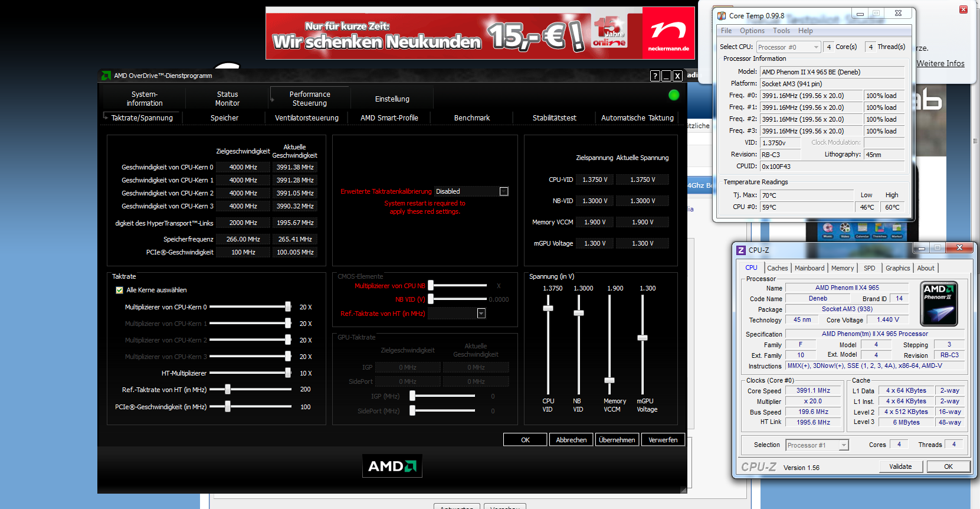Click the Video icon on the phone image
980x509 pixels.
point(845,229)
